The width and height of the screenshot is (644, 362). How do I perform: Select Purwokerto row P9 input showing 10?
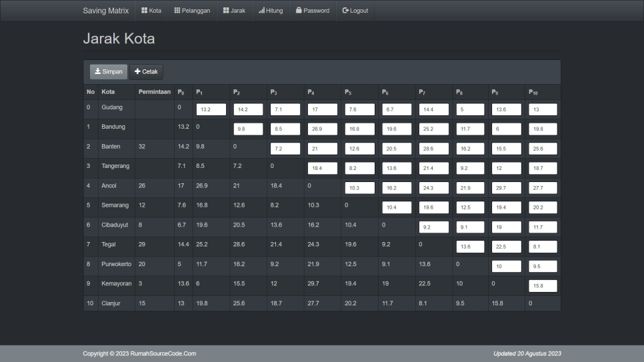[x=506, y=267]
